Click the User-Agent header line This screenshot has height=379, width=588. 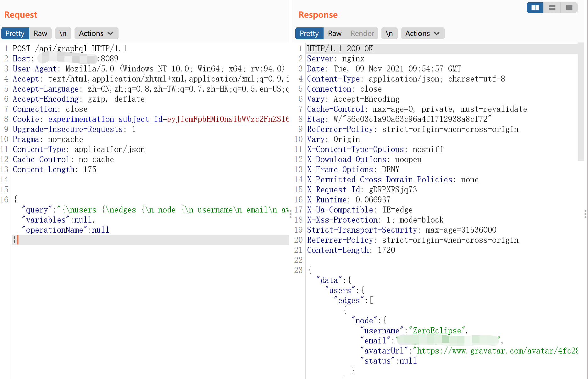point(148,69)
